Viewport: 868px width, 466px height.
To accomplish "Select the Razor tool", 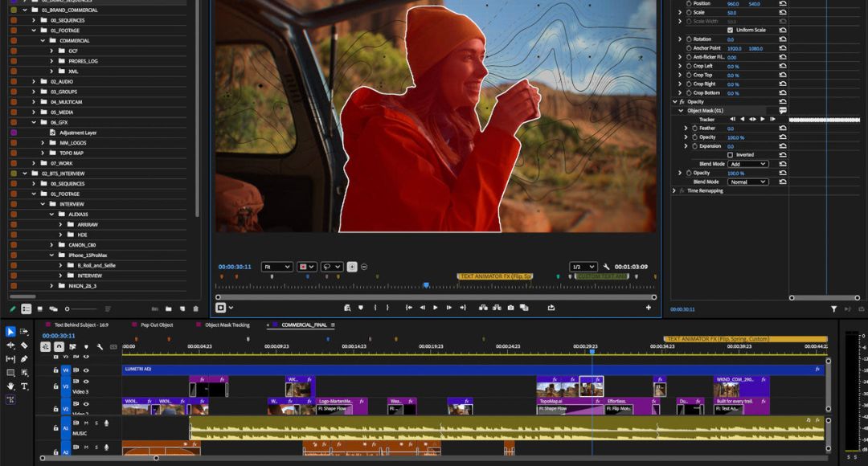I will 24,345.
